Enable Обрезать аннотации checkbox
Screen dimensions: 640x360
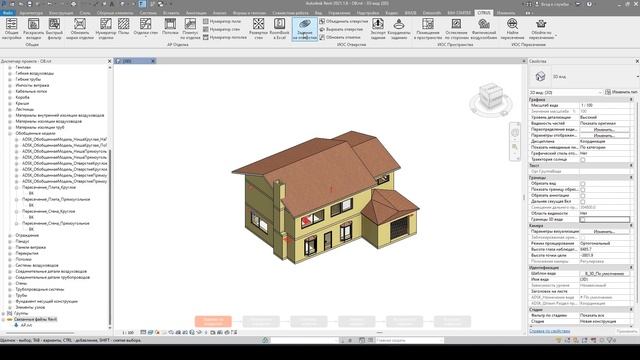pos(582,196)
